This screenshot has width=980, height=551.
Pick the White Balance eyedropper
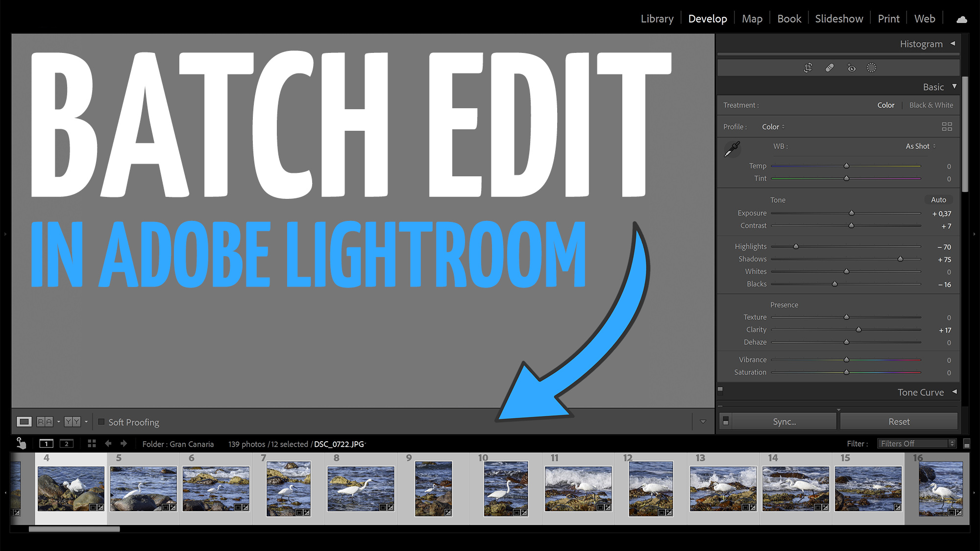(x=733, y=149)
